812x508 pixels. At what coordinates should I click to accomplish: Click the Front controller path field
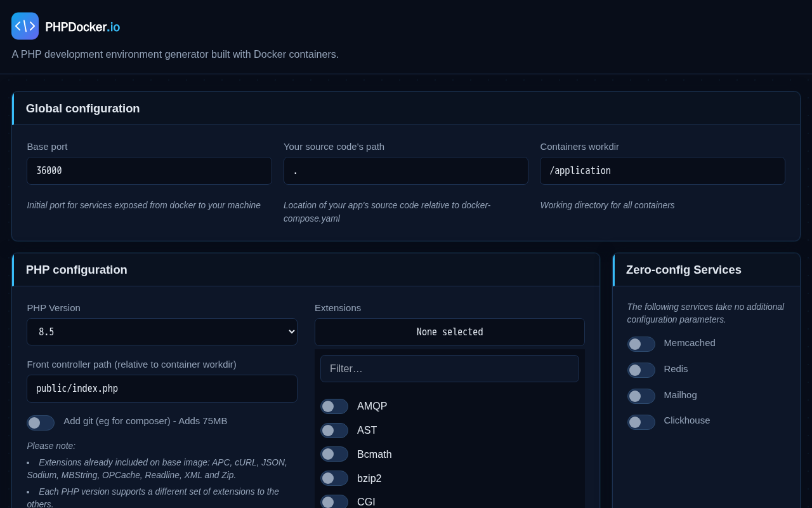pos(162,389)
